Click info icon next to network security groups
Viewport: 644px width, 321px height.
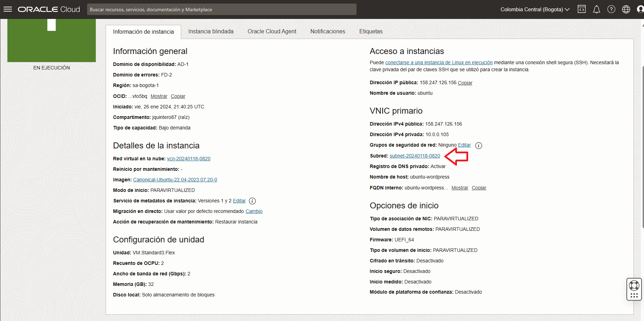478,146
